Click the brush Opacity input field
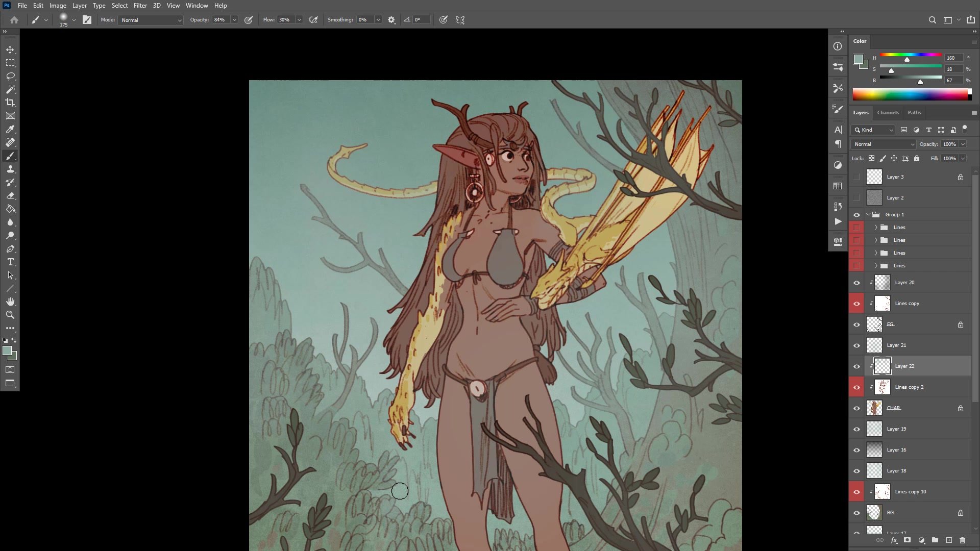980x551 pixels. click(x=220, y=20)
